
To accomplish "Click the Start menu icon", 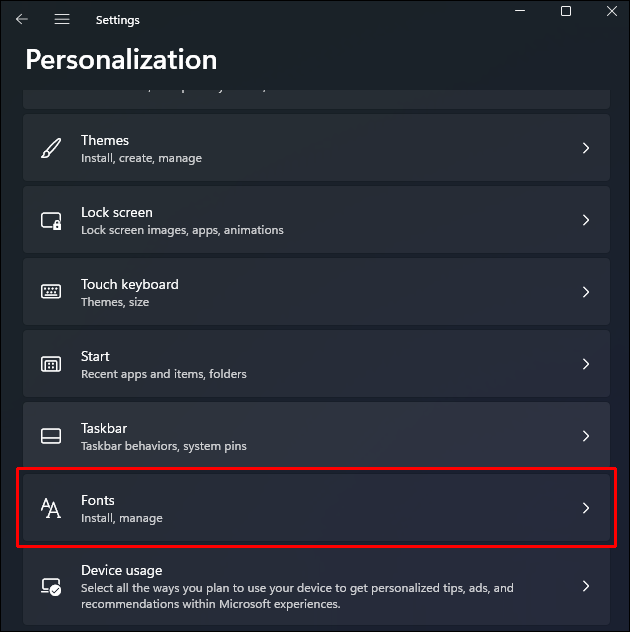I will (51, 364).
